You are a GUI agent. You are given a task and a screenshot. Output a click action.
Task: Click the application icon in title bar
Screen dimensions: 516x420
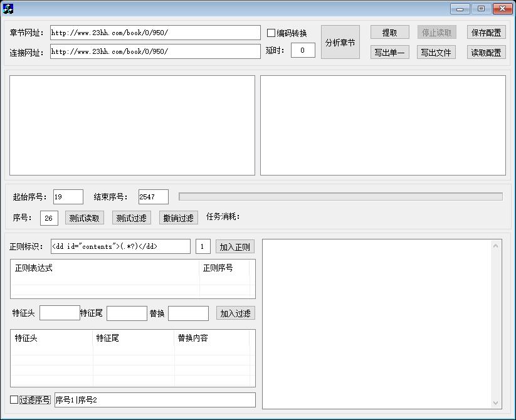pyautogui.click(x=8, y=9)
